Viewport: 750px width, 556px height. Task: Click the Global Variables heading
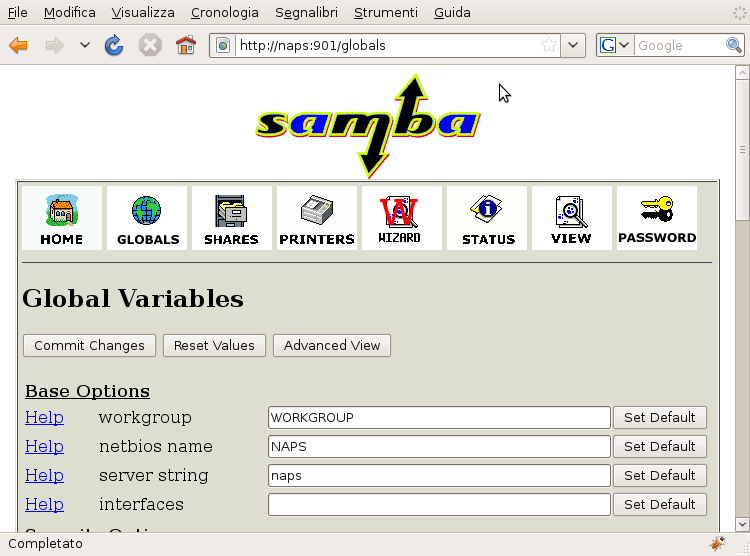133,299
